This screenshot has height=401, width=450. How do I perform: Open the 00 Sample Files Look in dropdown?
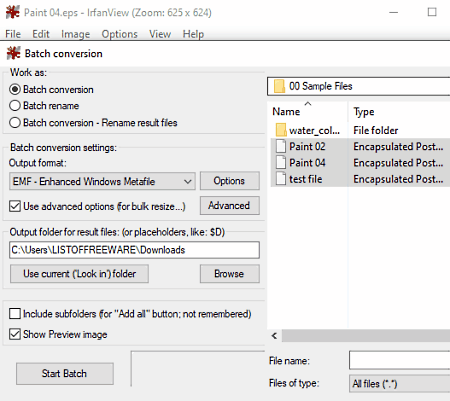(x=359, y=86)
